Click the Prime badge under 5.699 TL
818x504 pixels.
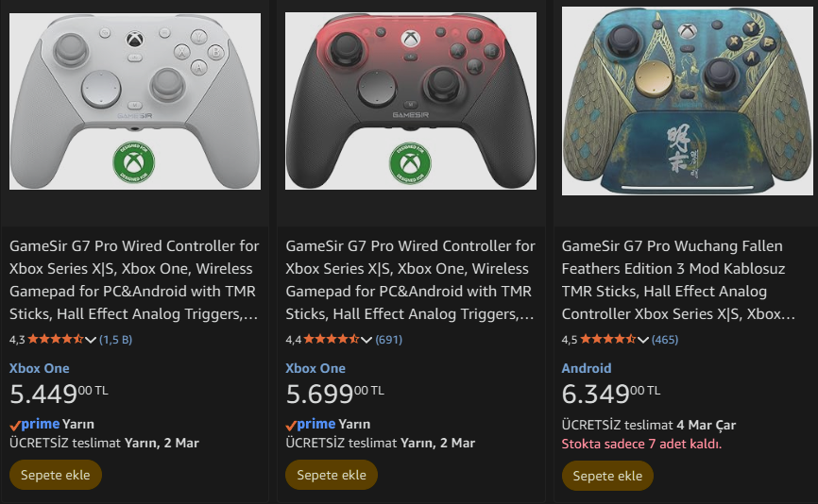[x=311, y=424]
